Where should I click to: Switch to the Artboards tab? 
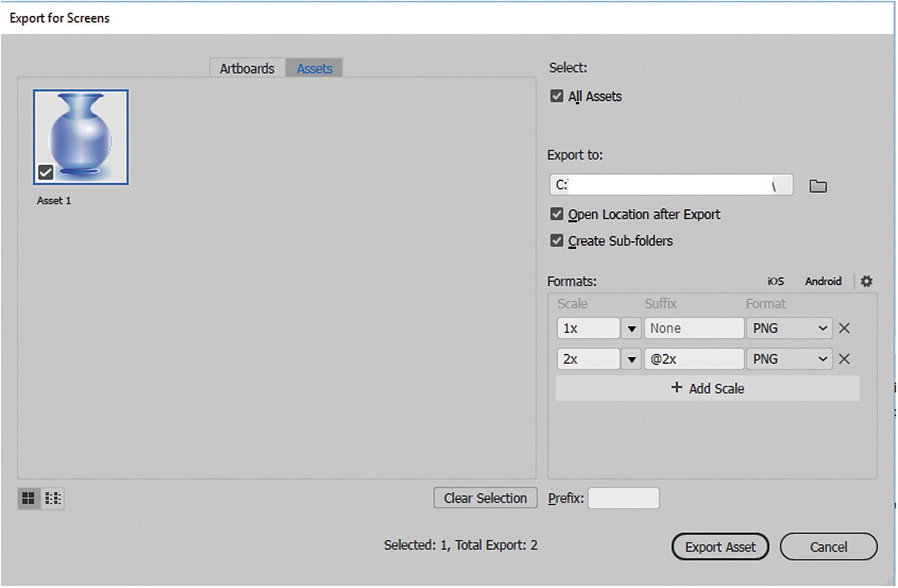tap(247, 68)
